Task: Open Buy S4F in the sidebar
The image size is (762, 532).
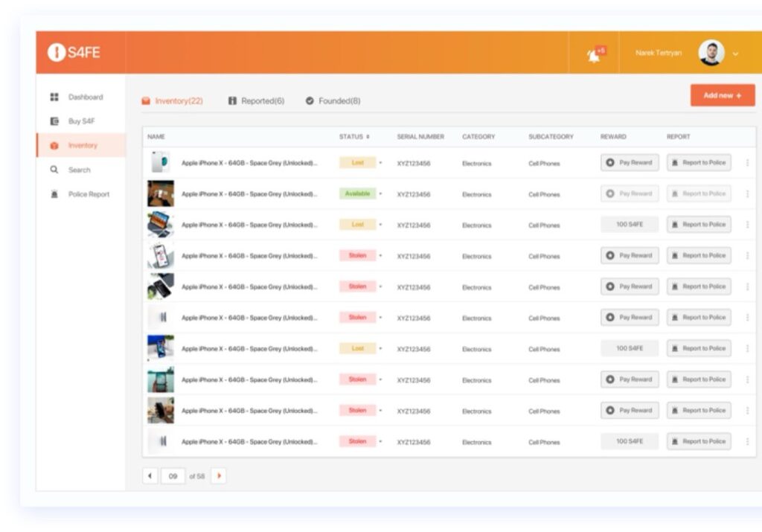Action: pyautogui.click(x=80, y=121)
